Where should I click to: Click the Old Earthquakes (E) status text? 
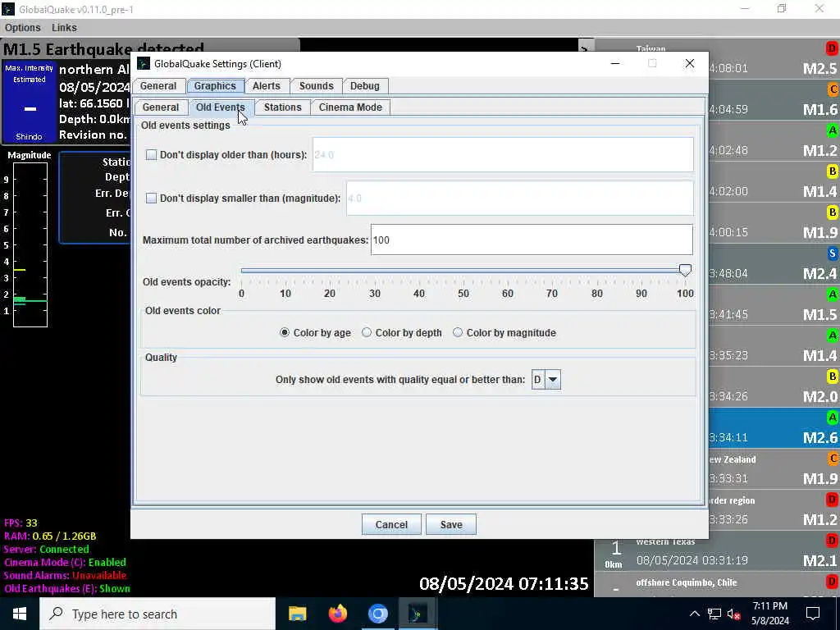point(66,588)
